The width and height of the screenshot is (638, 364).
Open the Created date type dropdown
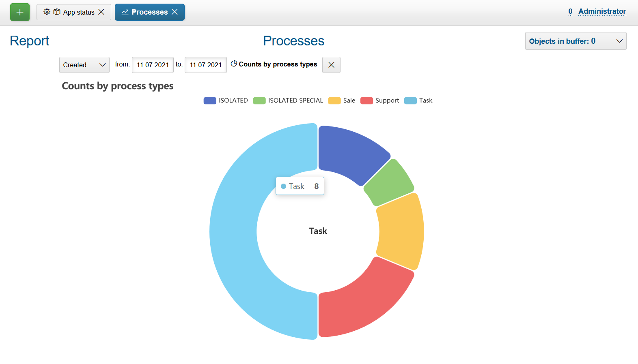pos(84,65)
